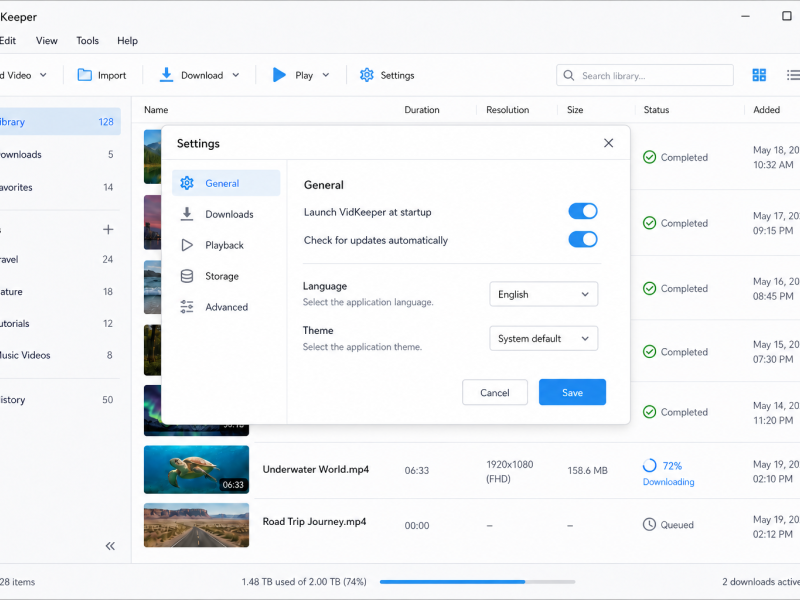Screen dimensions: 800x600
Task: Click Completed checkmark for May 15 video
Action: [x=649, y=352]
